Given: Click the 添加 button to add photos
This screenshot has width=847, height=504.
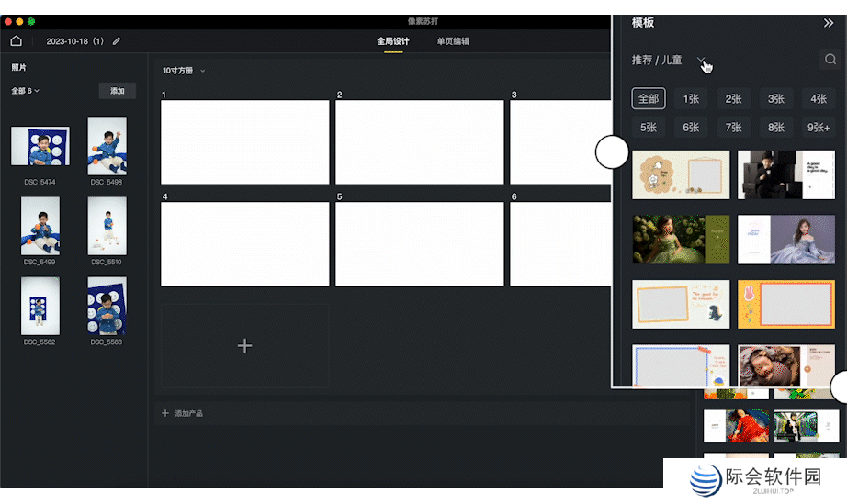Looking at the screenshot, I should [x=118, y=91].
